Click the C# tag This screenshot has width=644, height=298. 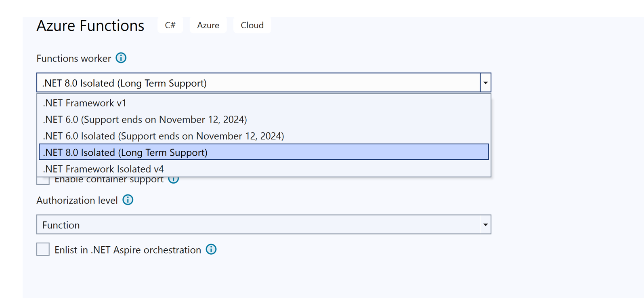(x=170, y=25)
